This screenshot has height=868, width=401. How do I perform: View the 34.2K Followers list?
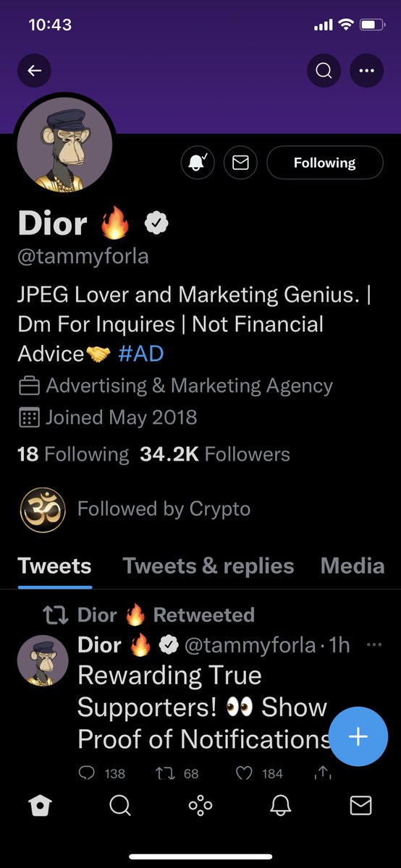(x=215, y=454)
